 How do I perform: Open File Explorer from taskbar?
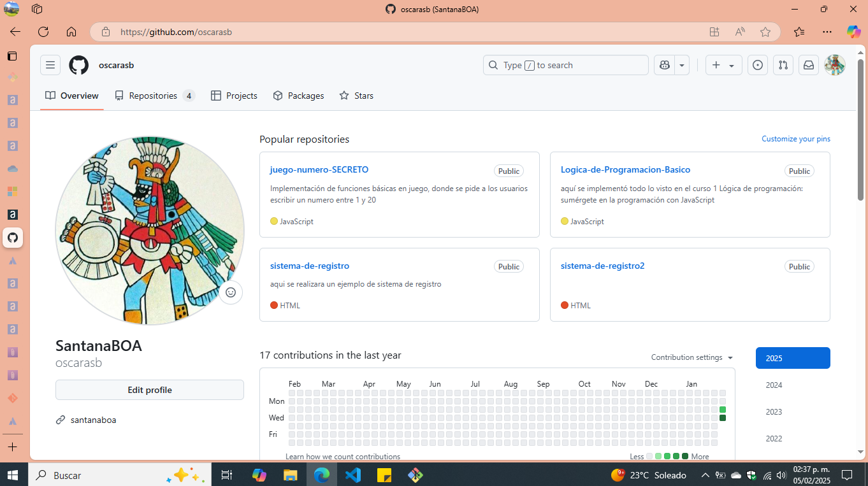tap(290, 475)
